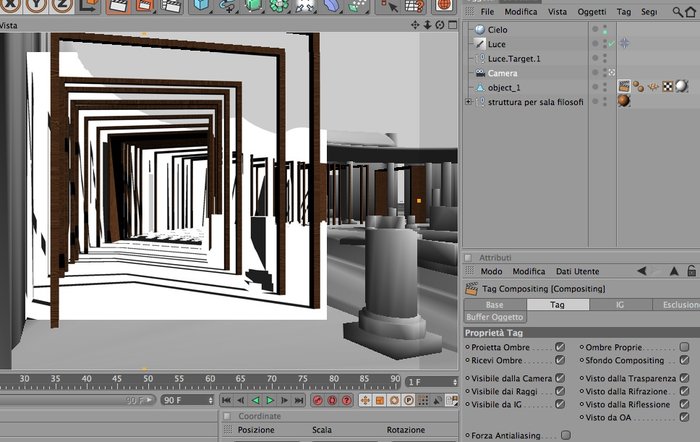700x442 pixels.
Task: Click the record keyframe red button
Action: (x=317, y=400)
